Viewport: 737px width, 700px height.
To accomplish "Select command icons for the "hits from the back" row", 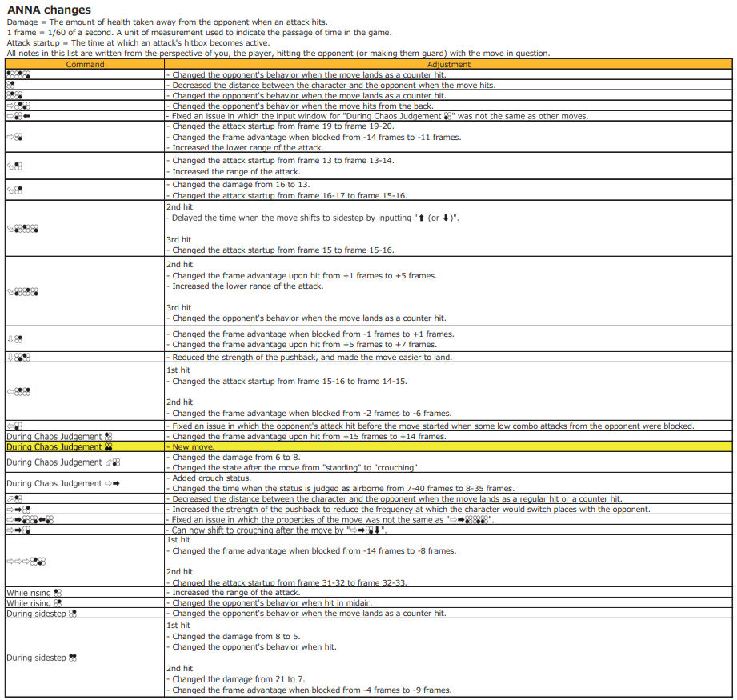I will click(x=18, y=106).
